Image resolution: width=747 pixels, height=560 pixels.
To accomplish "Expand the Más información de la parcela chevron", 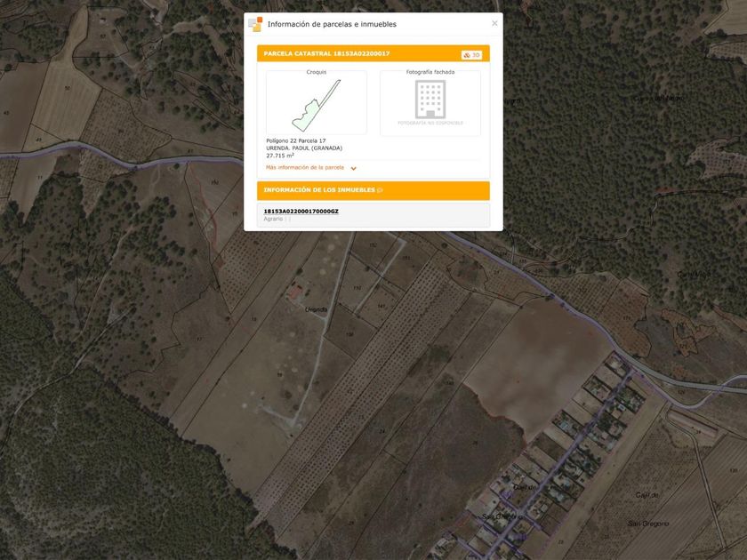I will click(x=354, y=169).
